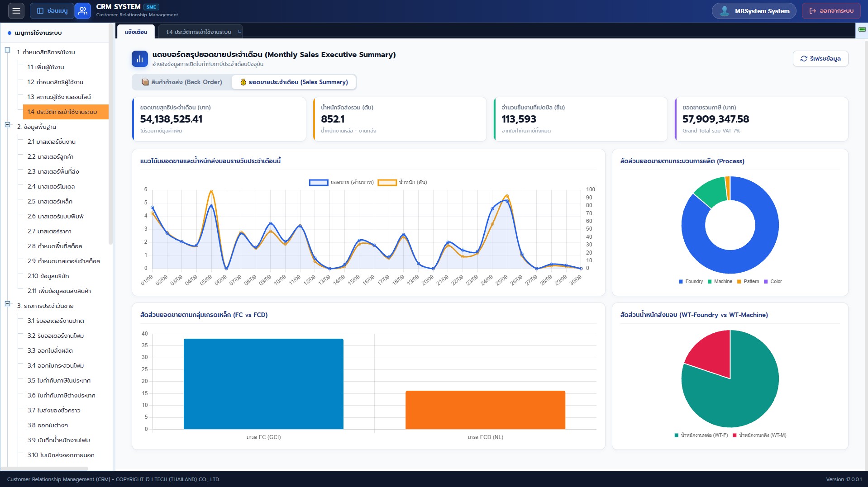Switch to Back Order tab
The width and height of the screenshot is (868, 487).
point(182,82)
